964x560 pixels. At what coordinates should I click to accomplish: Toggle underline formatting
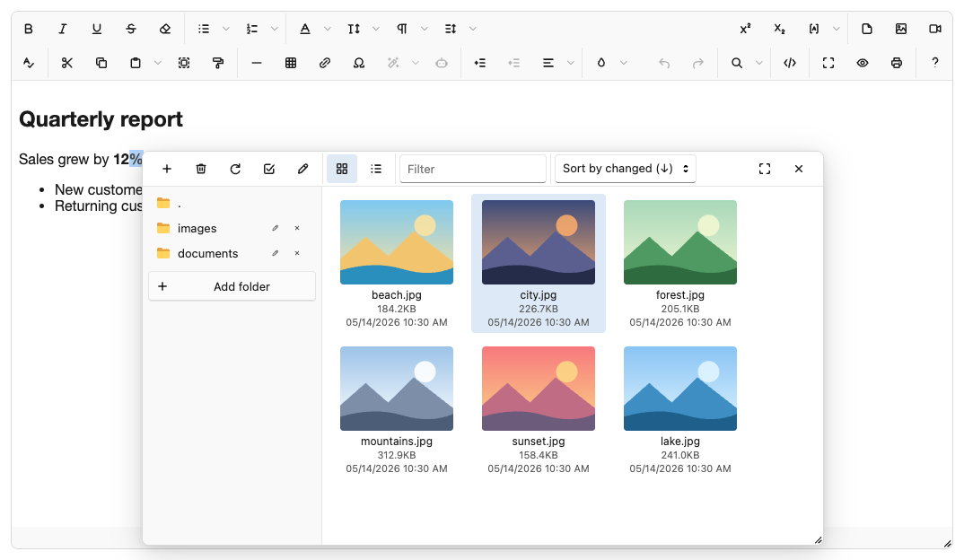pyautogui.click(x=97, y=29)
